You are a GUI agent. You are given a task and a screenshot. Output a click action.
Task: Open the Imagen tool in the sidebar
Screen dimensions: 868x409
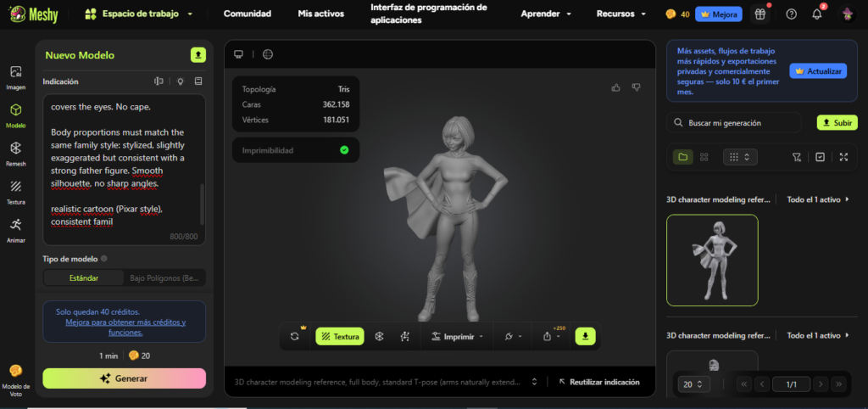(16, 77)
